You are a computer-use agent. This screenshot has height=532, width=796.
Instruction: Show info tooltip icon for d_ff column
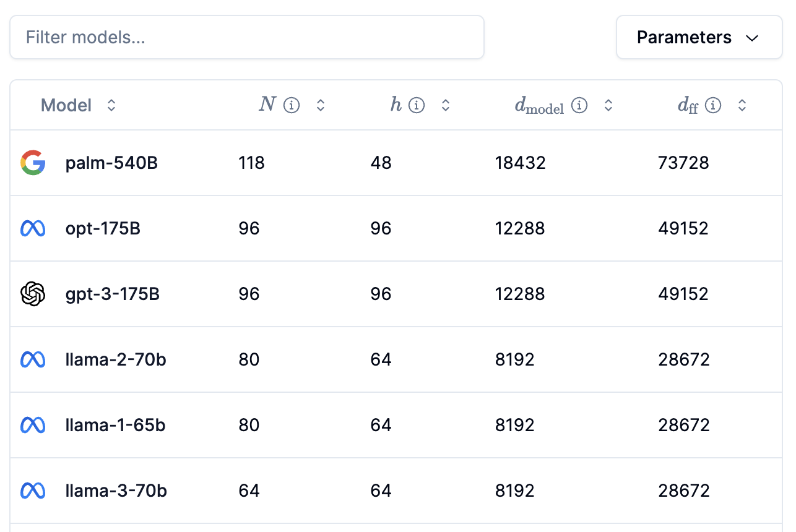[713, 106]
